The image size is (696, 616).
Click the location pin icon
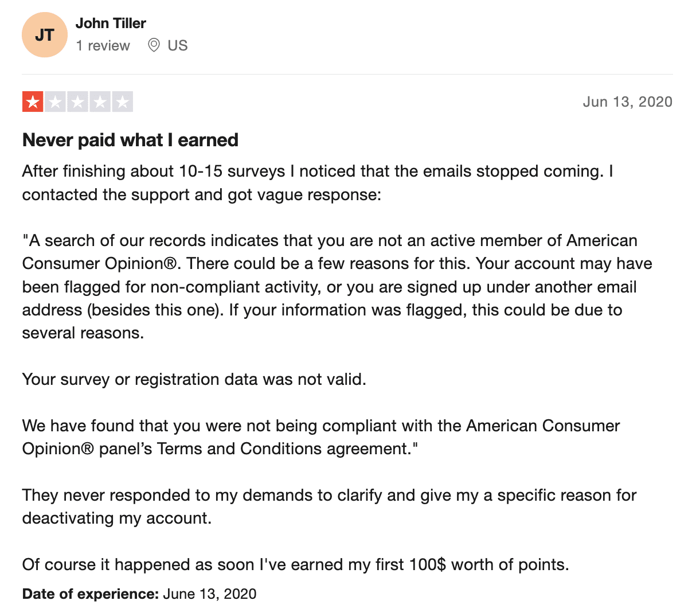(154, 45)
